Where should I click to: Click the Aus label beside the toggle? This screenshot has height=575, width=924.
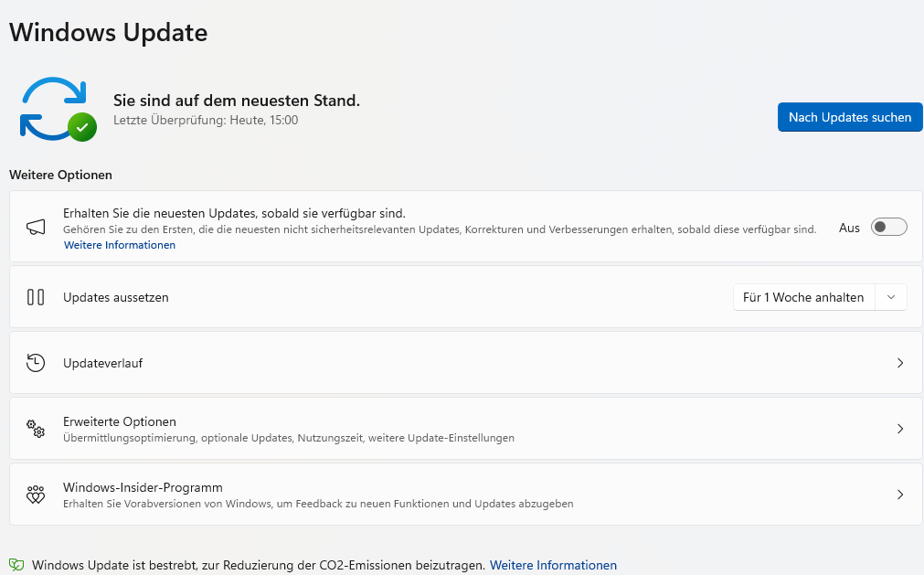(x=849, y=228)
